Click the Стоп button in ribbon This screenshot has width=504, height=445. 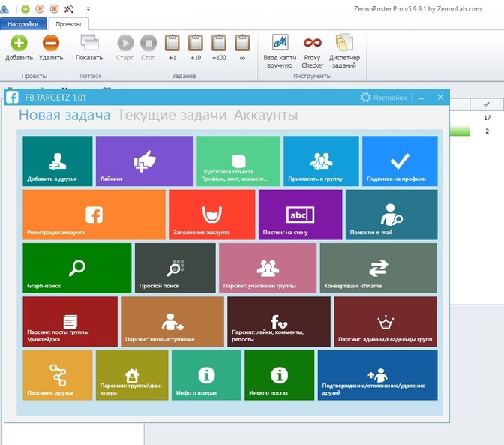pos(148,47)
